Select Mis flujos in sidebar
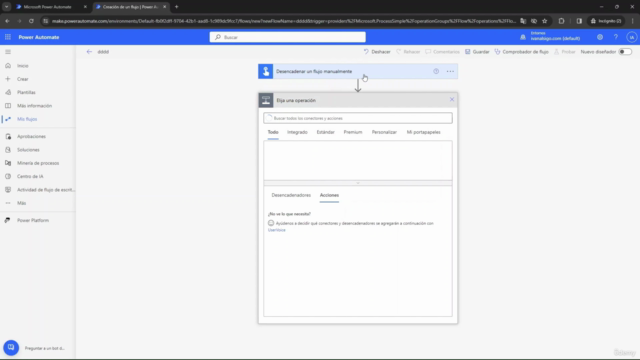This screenshot has height=360, width=640. (x=27, y=119)
